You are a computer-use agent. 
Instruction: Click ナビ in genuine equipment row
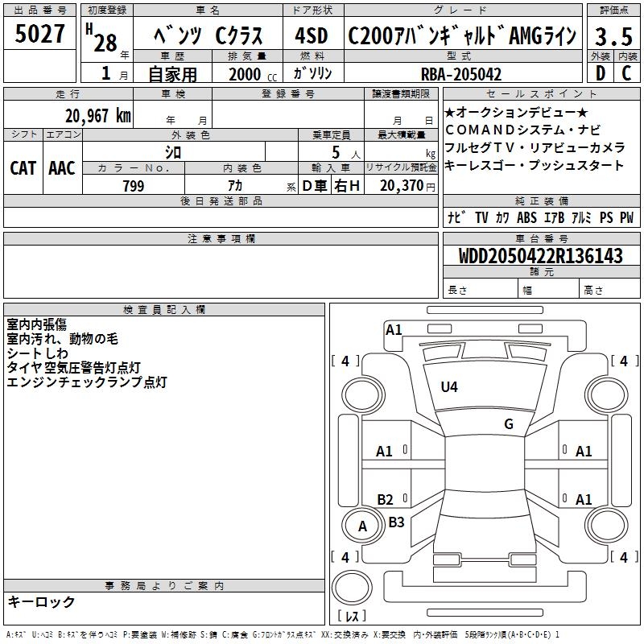(x=456, y=217)
